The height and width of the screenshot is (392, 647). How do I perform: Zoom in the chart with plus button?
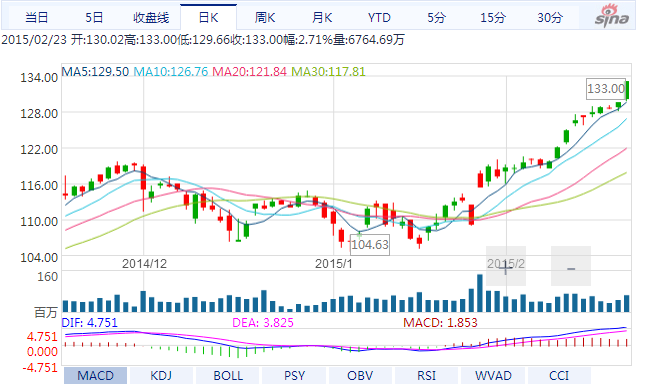coord(505,266)
